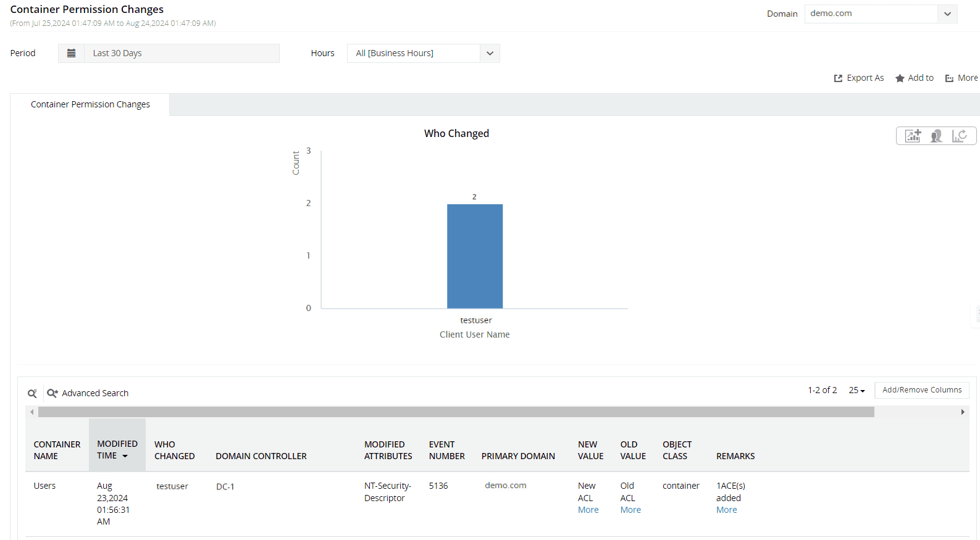This screenshot has height=540, width=980.
Task: Click the calendar icon beside Period
Action: click(72, 53)
